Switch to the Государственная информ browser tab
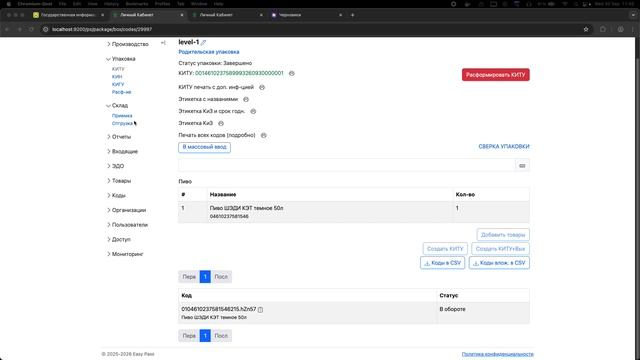The image size is (640, 360). pyautogui.click(x=68, y=15)
